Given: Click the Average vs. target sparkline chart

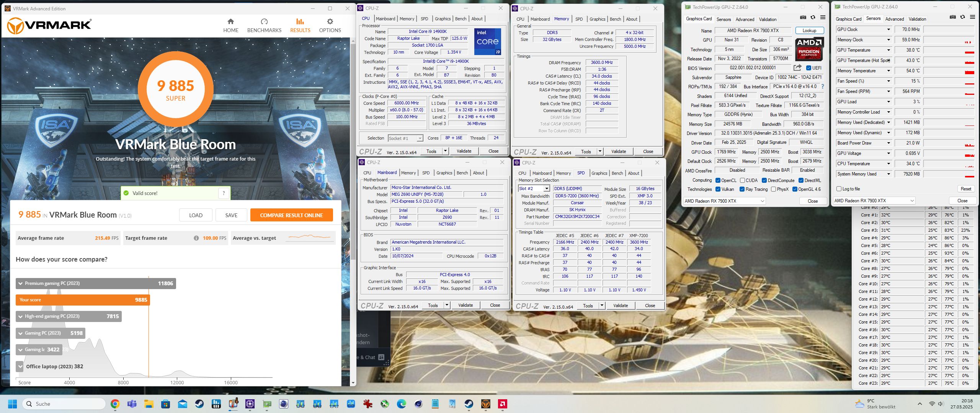Looking at the screenshot, I should (x=310, y=237).
